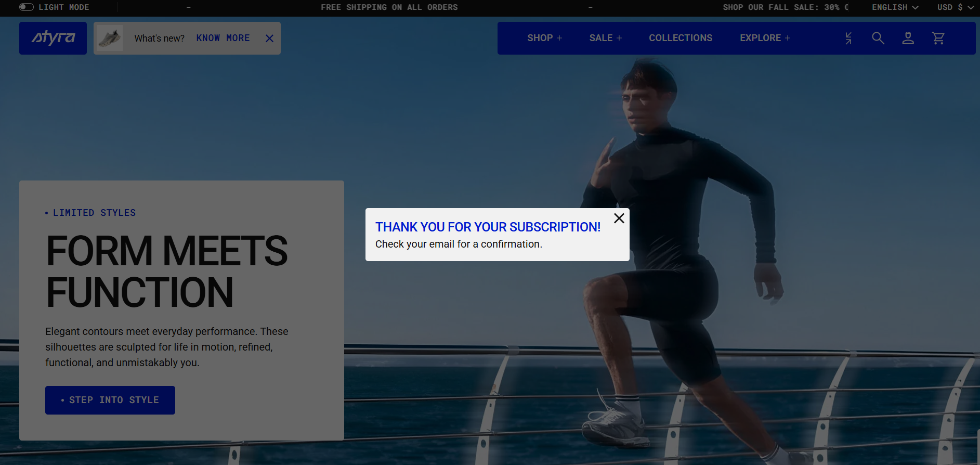Click the Know More link
Screen dimensions: 980x465
click(223, 38)
